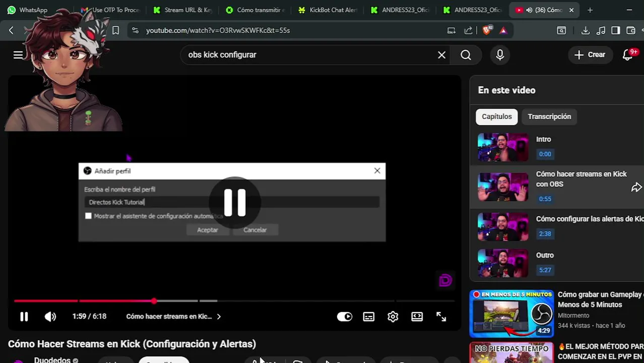Enter fullscreen mode
644x363 pixels.
441,317
